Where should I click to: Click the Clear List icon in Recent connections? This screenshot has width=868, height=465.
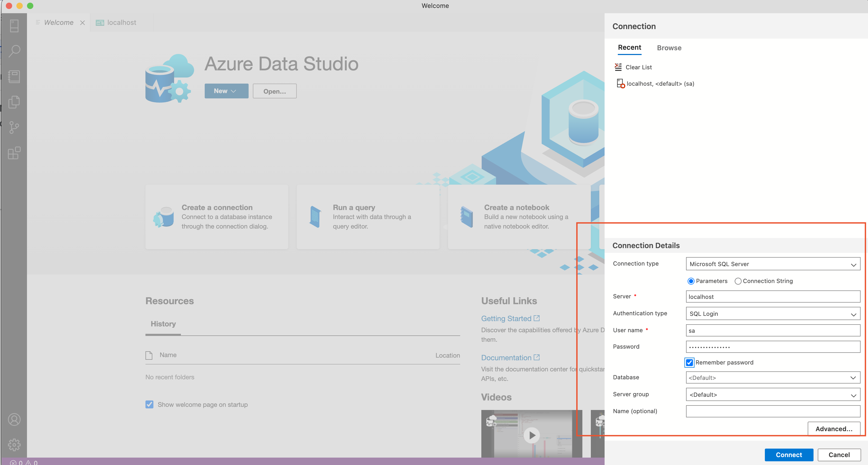click(x=618, y=67)
